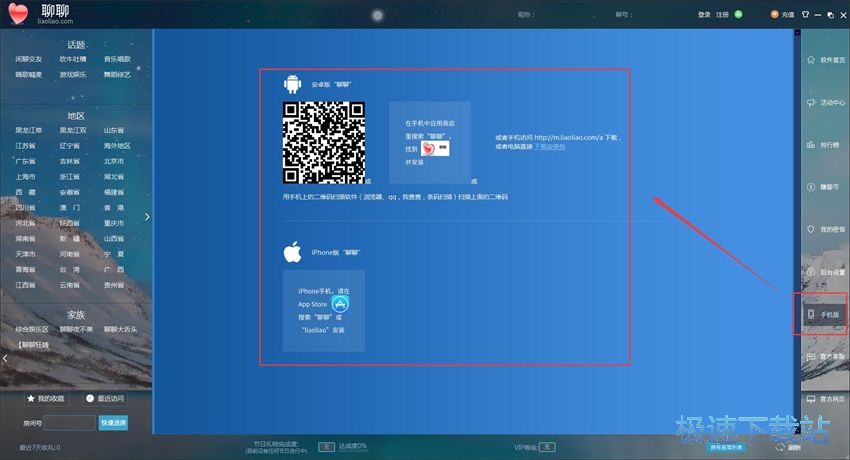This screenshot has width=850, height=460.
Task: Click the Android robot icon
Action: click(292, 84)
